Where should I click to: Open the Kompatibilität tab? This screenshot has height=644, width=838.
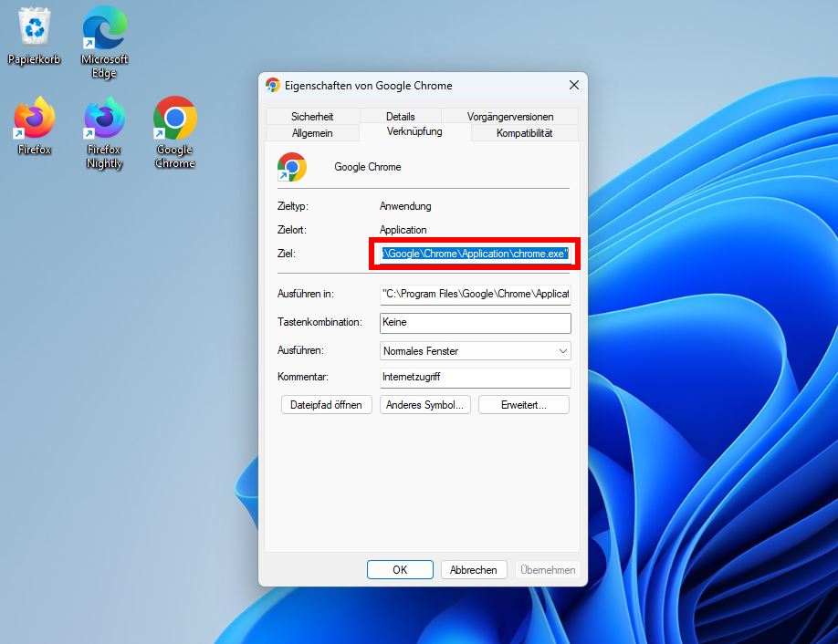(x=522, y=132)
